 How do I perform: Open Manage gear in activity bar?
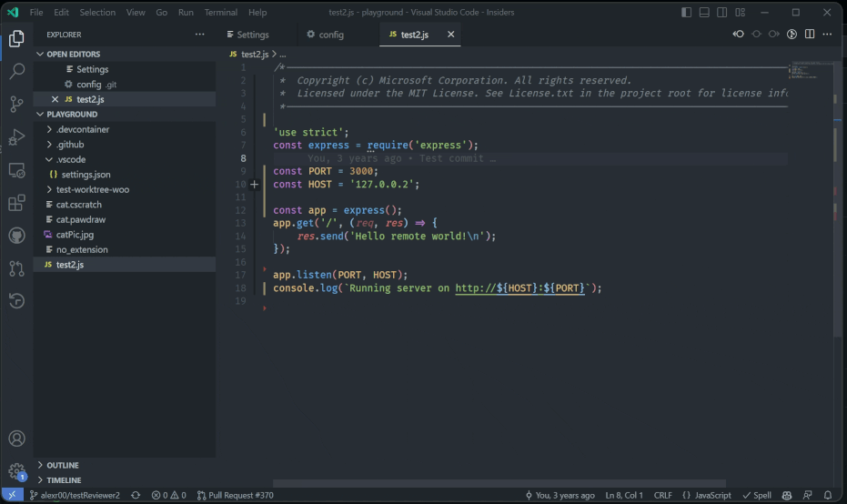[x=16, y=471]
